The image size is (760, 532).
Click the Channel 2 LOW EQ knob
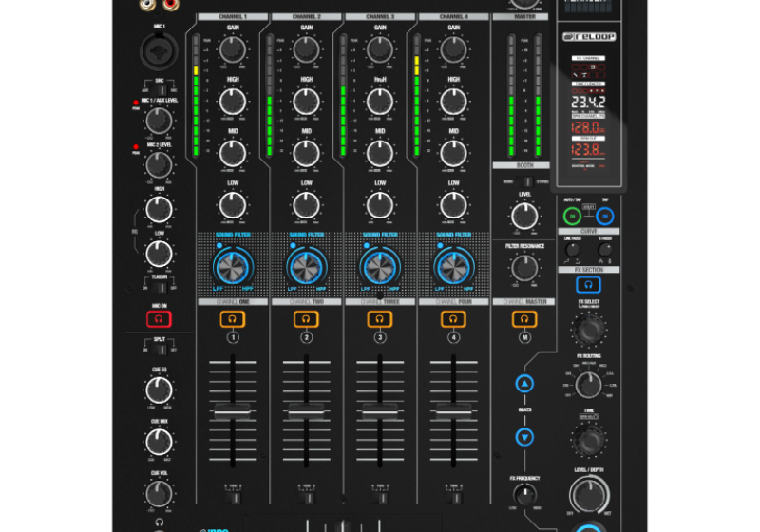coord(306,205)
